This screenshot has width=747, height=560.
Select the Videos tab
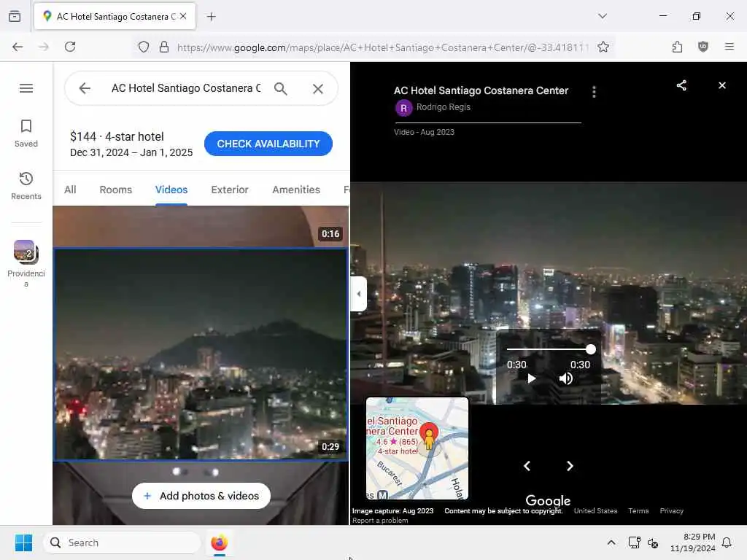[171, 190]
